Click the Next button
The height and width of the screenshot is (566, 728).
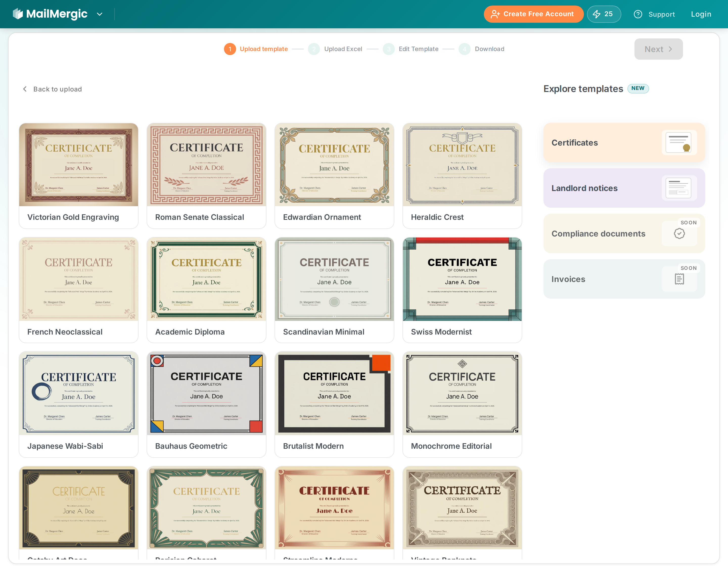(x=658, y=49)
